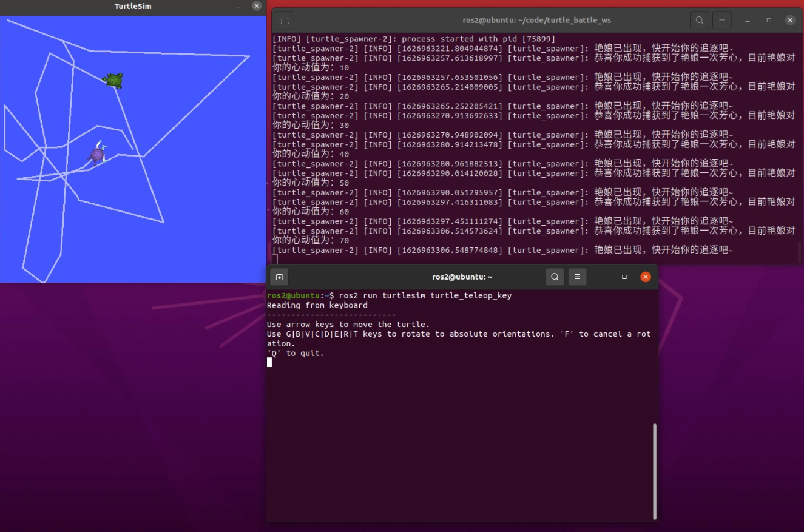Screen dimensions: 804x532
Task: Close the TurtleSim window
Action: [257, 6]
